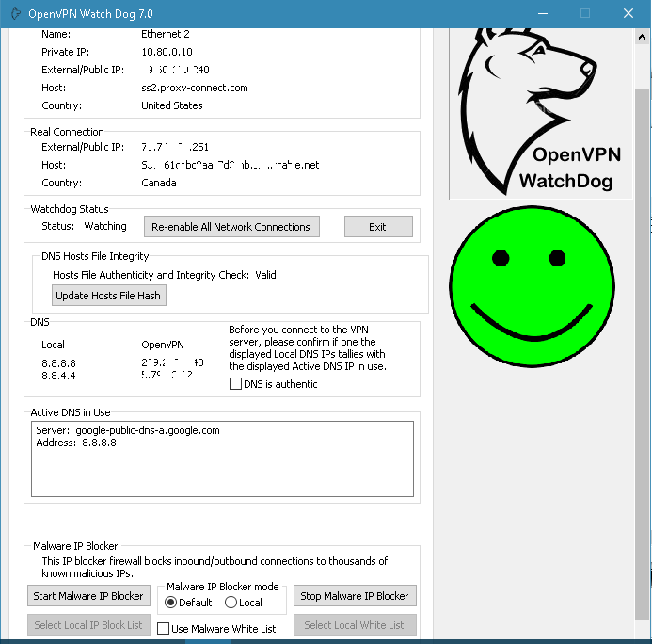Click the United States country value
This screenshot has width=652, height=644.
pyautogui.click(x=172, y=105)
